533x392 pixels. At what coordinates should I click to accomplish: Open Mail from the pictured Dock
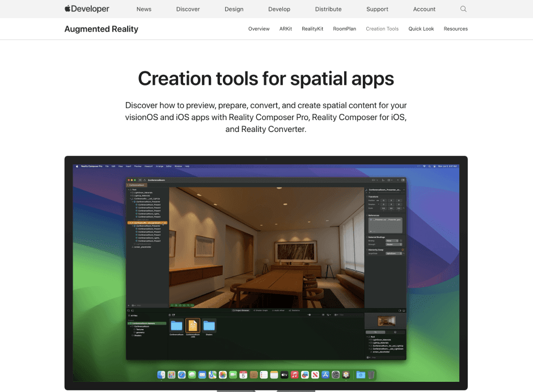tap(202, 374)
